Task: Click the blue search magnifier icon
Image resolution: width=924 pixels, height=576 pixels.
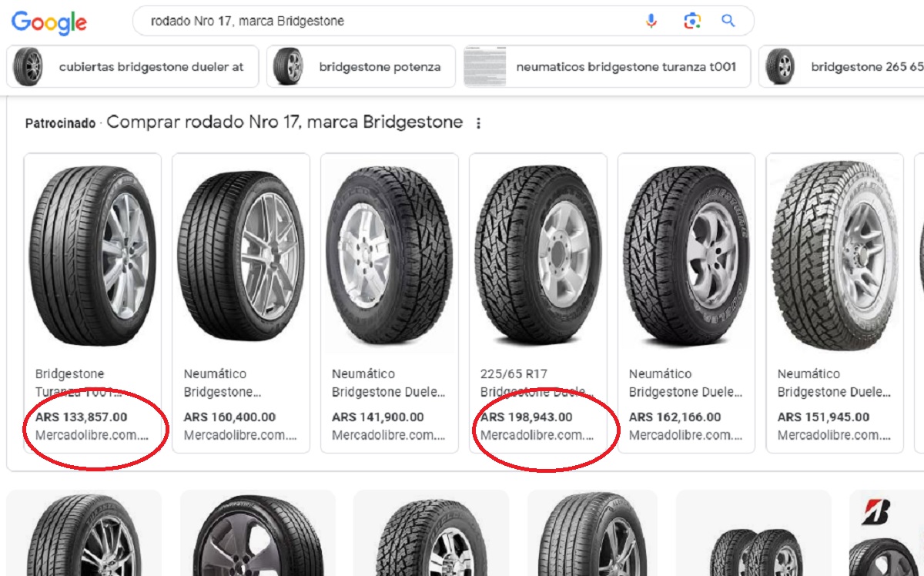Action: click(728, 21)
